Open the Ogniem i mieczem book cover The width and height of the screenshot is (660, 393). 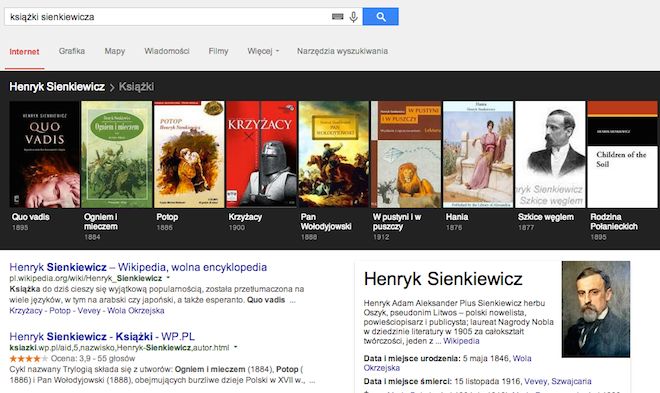tap(117, 154)
